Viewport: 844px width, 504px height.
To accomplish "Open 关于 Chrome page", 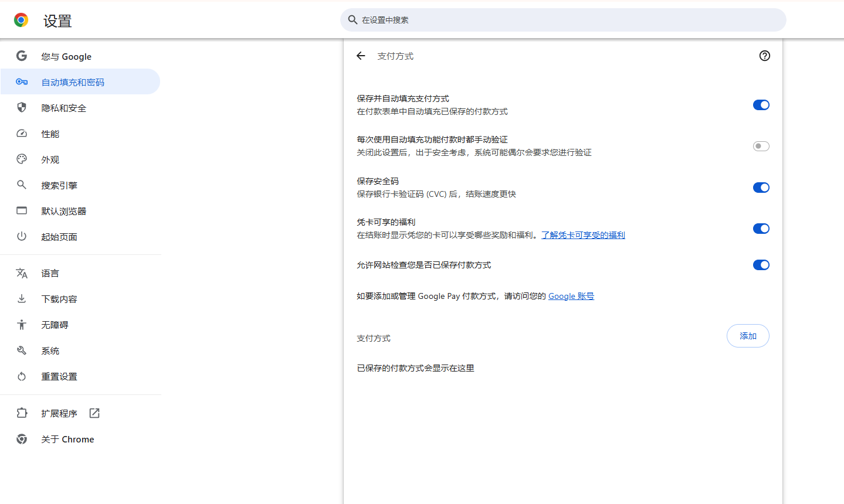I will [x=80, y=439].
